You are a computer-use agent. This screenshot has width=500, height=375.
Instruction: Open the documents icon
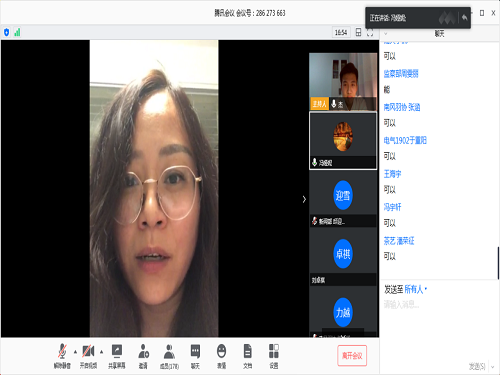247,356
